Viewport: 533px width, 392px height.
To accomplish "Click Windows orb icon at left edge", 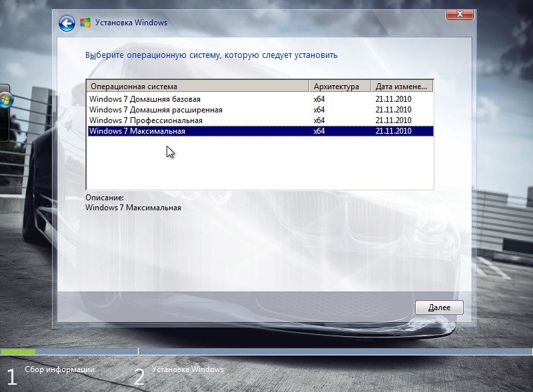I will point(6,100).
